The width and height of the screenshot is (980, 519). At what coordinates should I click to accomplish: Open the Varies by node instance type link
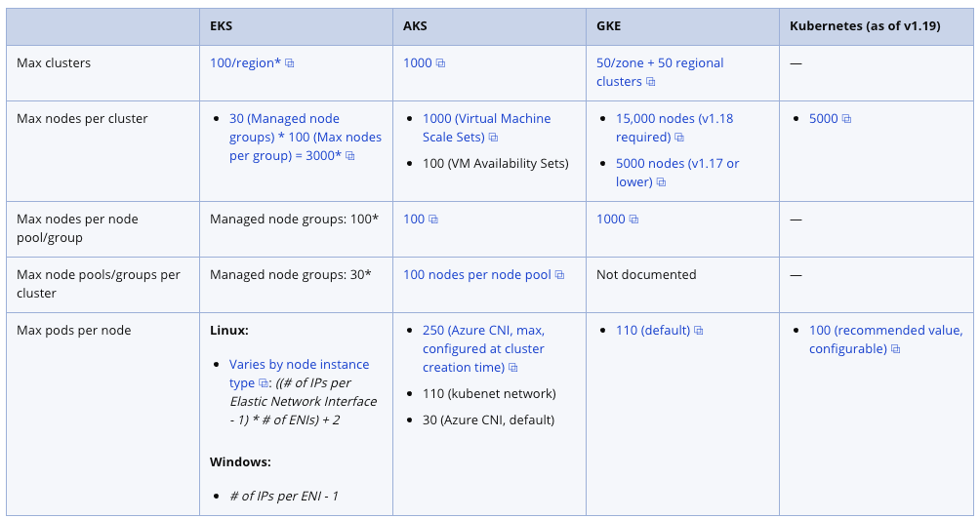pyautogui.click(x=299, y=374)
